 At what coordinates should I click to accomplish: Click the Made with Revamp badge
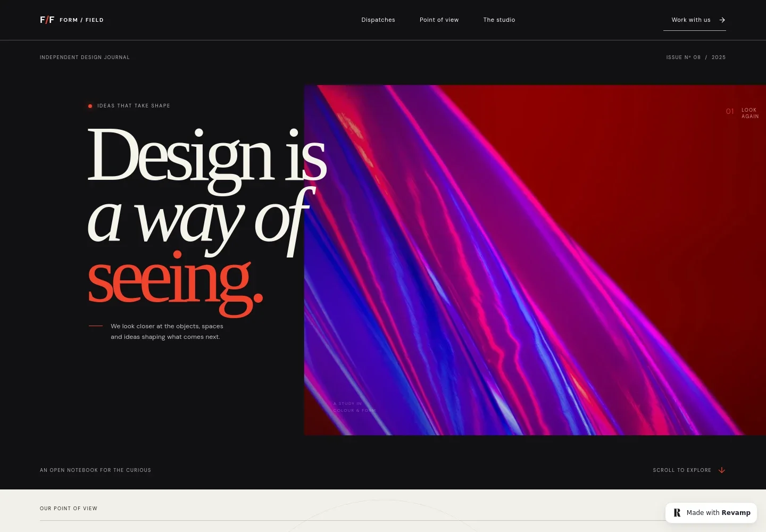pos(711,513)
